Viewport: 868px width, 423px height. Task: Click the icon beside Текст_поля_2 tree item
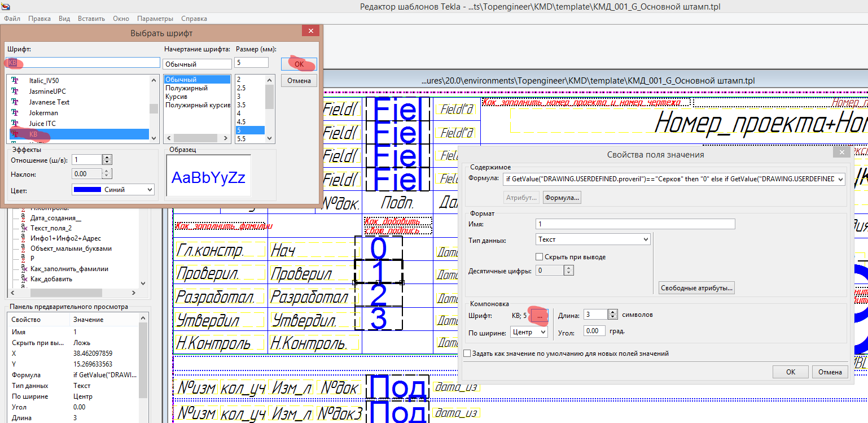coord(23,228)
